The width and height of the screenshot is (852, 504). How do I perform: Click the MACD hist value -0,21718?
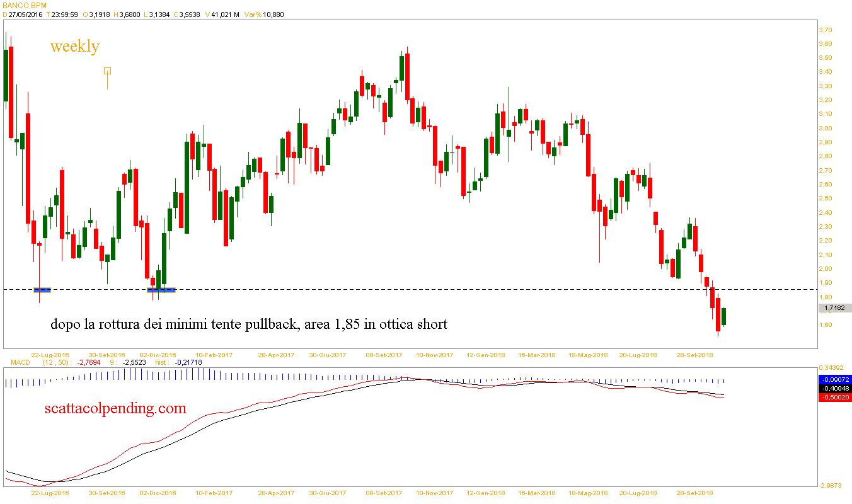pyautogui.click(x=187, y=362)
